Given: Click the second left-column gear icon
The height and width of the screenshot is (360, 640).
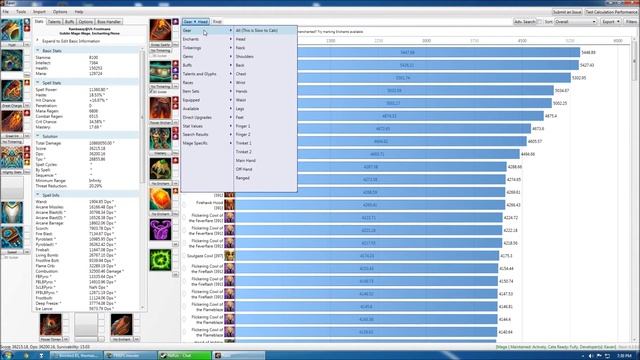Looking at the screenshot, I should [x=12, y=60].
